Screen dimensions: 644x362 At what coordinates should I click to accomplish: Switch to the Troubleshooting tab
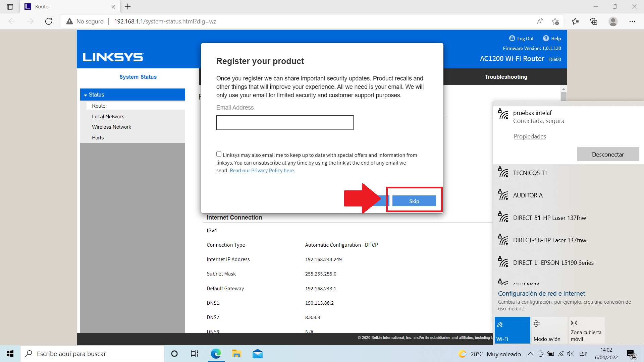tap(506, 77)
